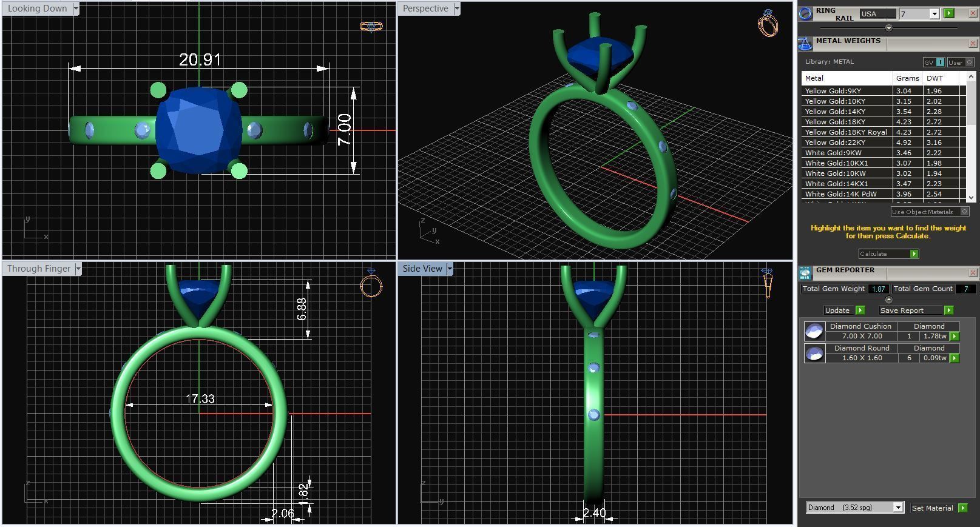Viewport: 980px width, 527px height.
Task: Click green arrow next to Save Report
Action: pyautogui.click(x=948, y=310)
